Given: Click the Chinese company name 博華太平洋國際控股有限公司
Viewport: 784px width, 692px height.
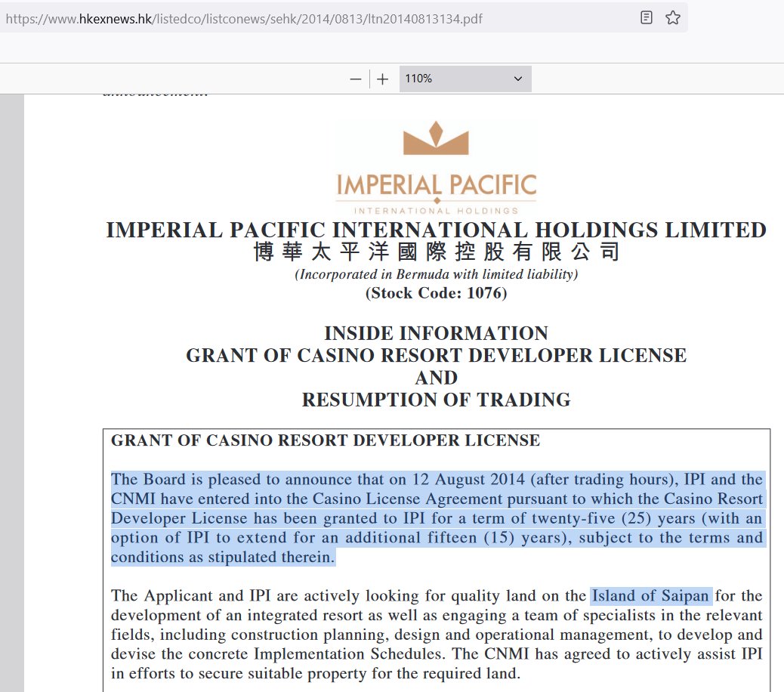Looking at the screenshot, I should pyautogui.click(x=436, y=252).
